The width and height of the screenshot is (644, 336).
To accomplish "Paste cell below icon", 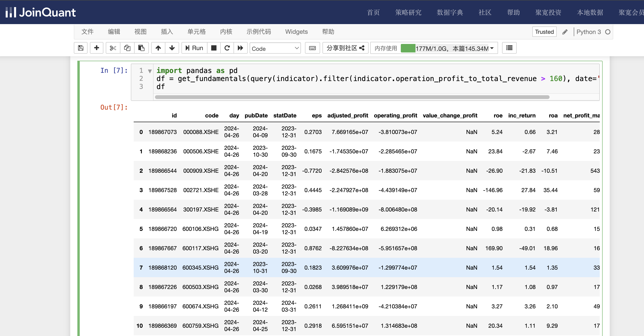I will (141, 48).
